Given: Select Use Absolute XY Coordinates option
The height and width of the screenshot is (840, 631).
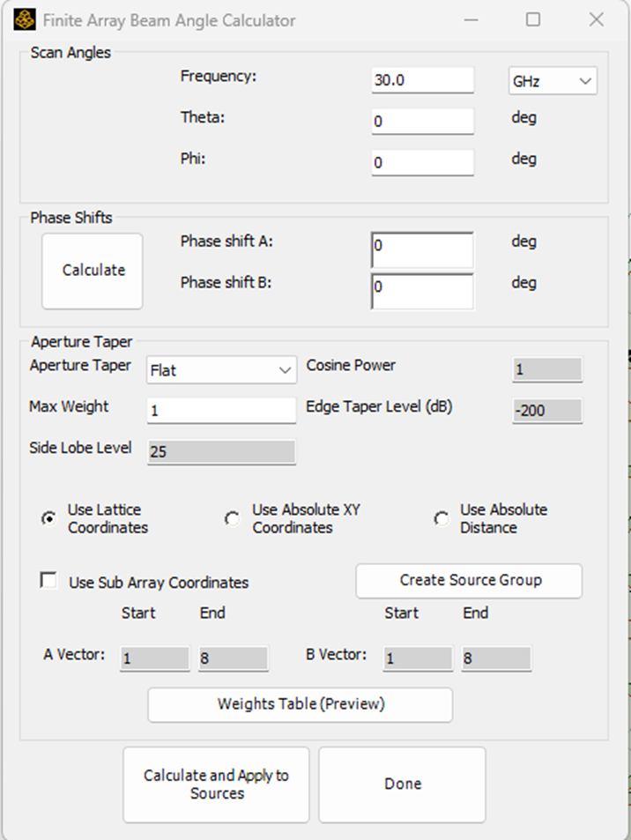Looking at the screenshot, I should pos(233,519).
